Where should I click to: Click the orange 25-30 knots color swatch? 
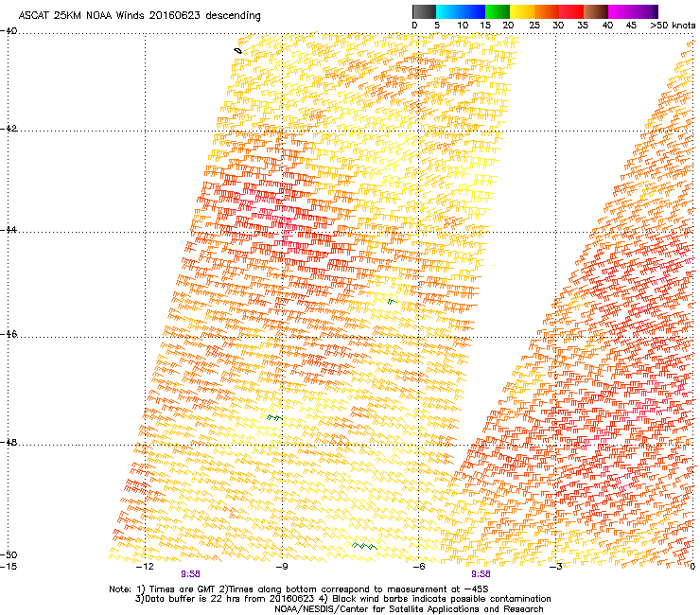point(547,11)
